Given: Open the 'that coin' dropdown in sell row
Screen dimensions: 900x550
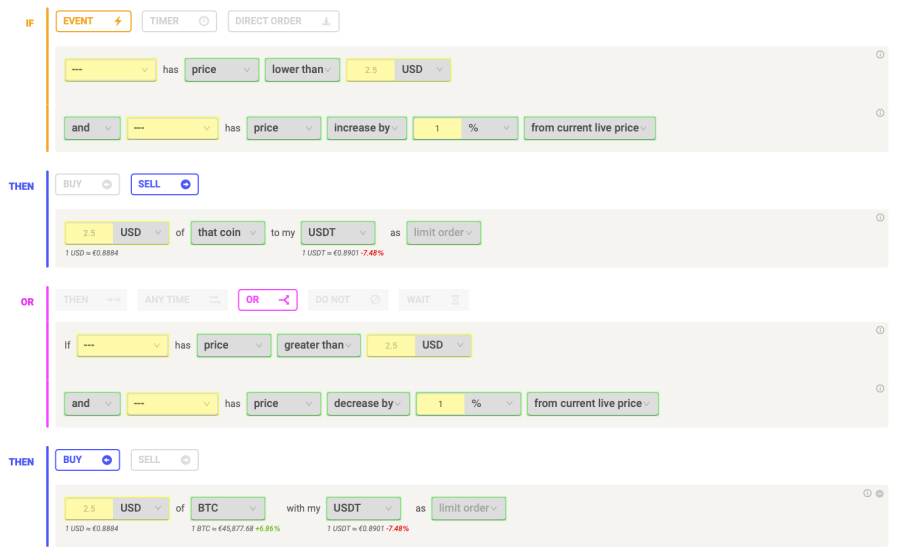Looking at the screenshot, I should (x=228, y=233).
